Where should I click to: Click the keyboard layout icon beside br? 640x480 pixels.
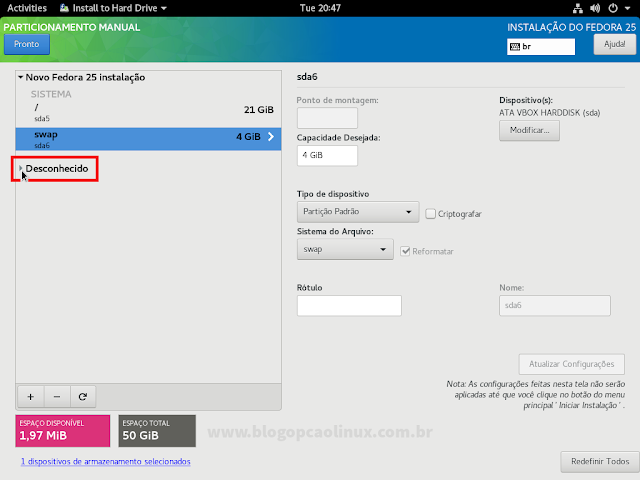[515, 47]
